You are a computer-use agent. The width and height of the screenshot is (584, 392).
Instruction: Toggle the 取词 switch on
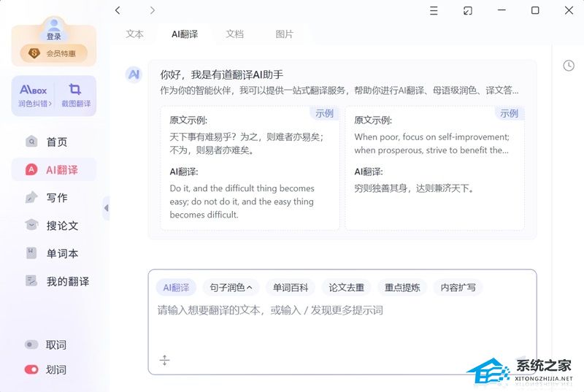(31, 345)
